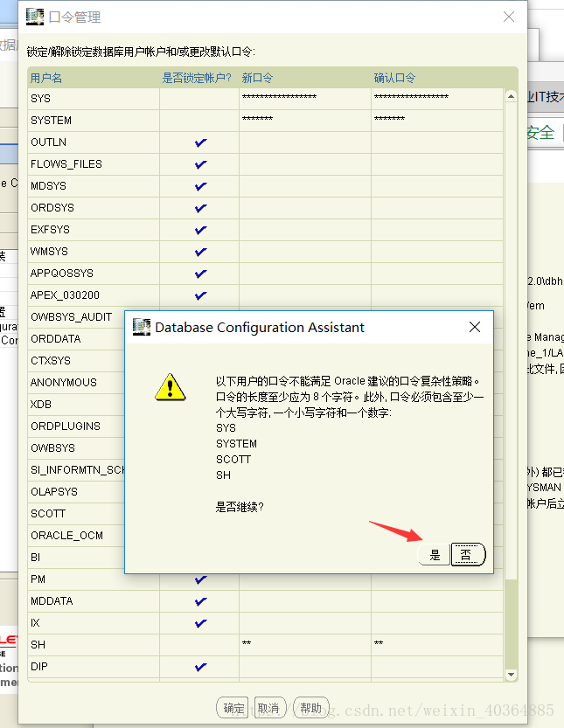Toggle the lock checkmark for MDDATA
Image resolution: width=564 pixels, height=728 pixels.
[x=200, y=601]
